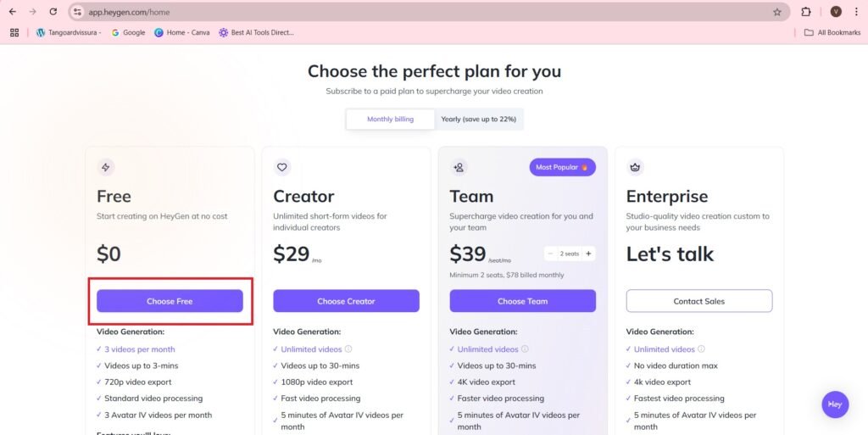
Task: Click the heart icon above Creator
Action: coord(281,167)
